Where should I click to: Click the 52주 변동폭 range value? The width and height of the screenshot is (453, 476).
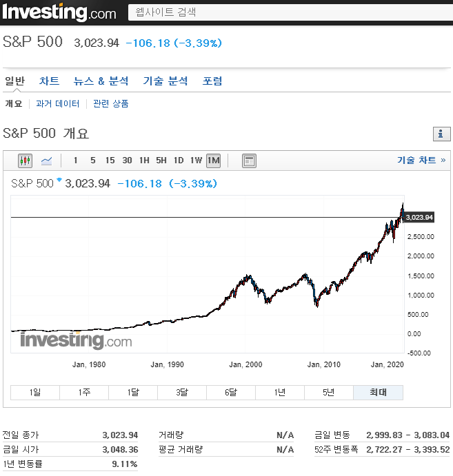(x=407, y=450)
